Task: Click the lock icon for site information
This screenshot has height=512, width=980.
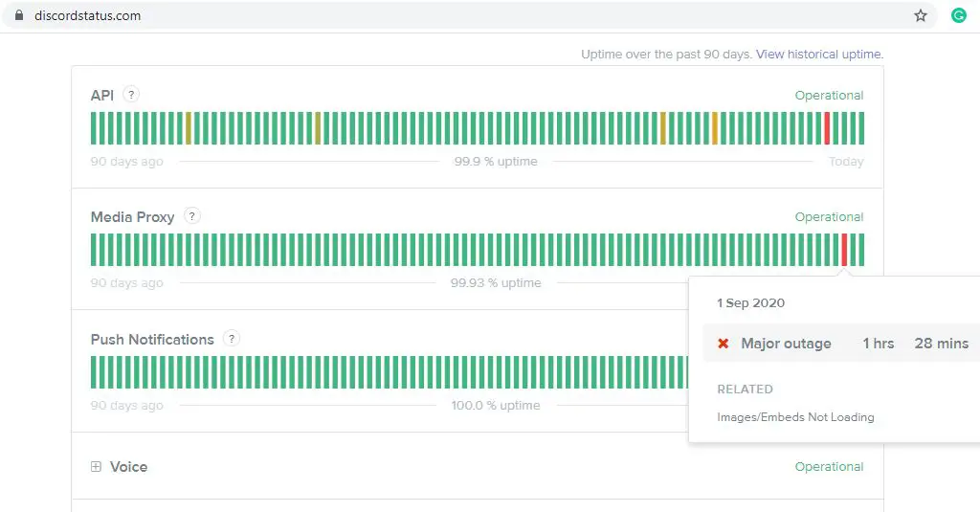Action: (19, 15)
